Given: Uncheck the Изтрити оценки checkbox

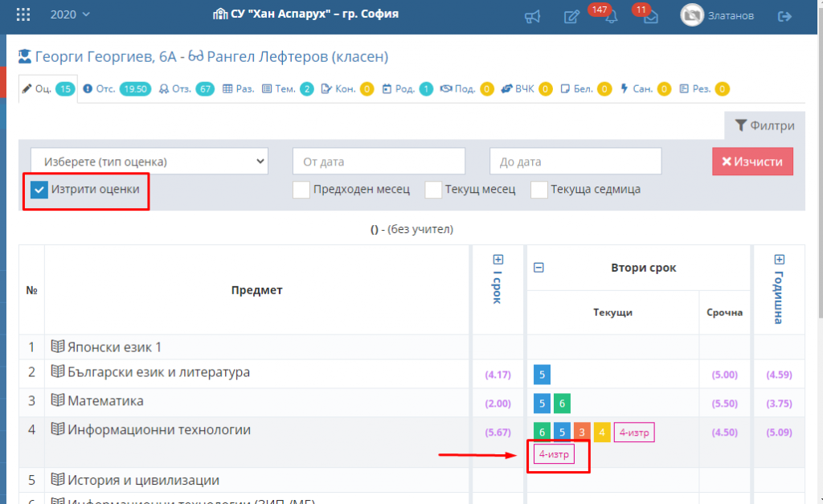Looking at the screenshot, I should [39, 190].
